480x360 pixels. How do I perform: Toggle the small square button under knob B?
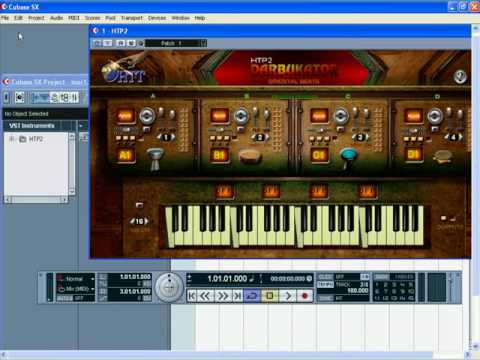click(x=240, y=128)
